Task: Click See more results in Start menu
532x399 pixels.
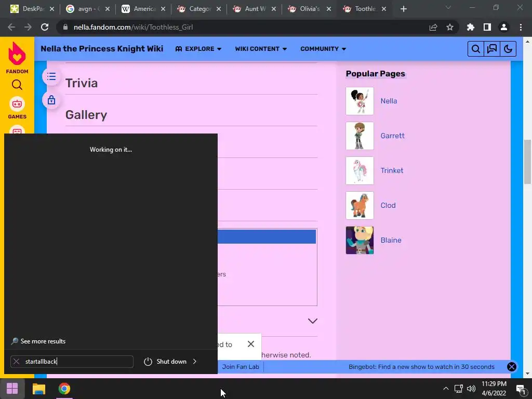Action: click(x=38, y=341)
